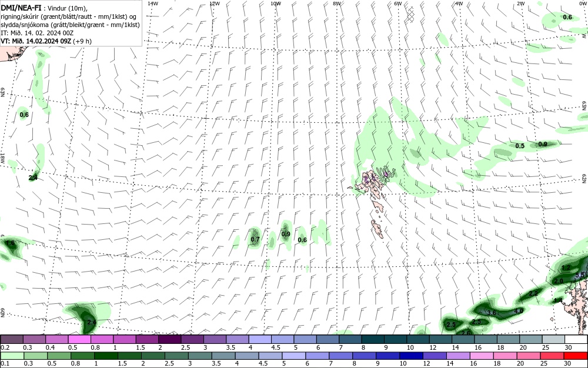Click the southernmost Faroe island
The image size is (588, 368).
[377, 229]
